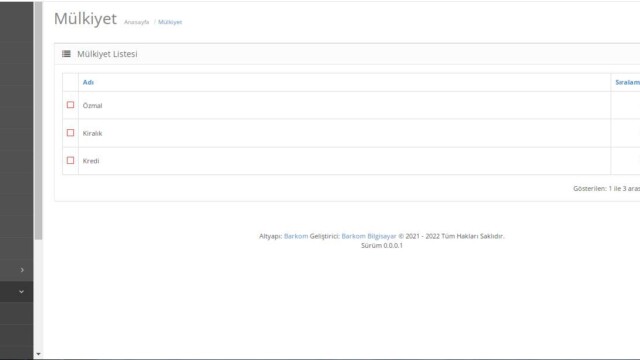Click the Sürüm 0.0.0.1 version text

click(x=382, y=245)
